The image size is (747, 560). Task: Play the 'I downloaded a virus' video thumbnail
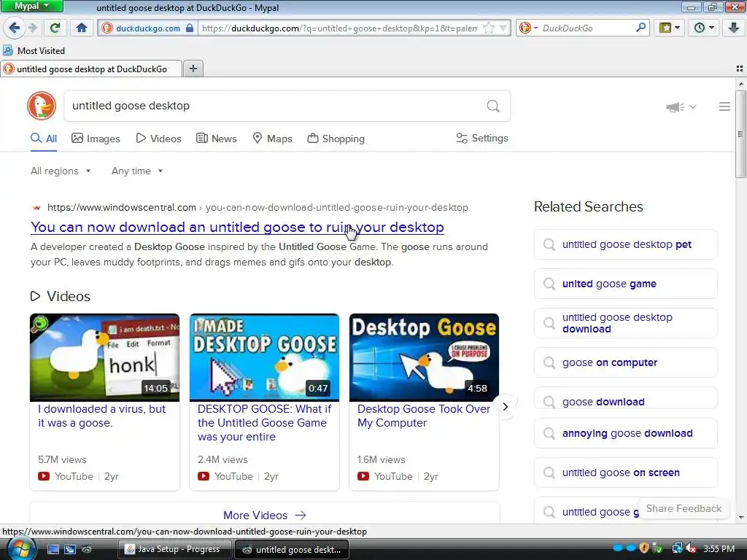[105, 357]
